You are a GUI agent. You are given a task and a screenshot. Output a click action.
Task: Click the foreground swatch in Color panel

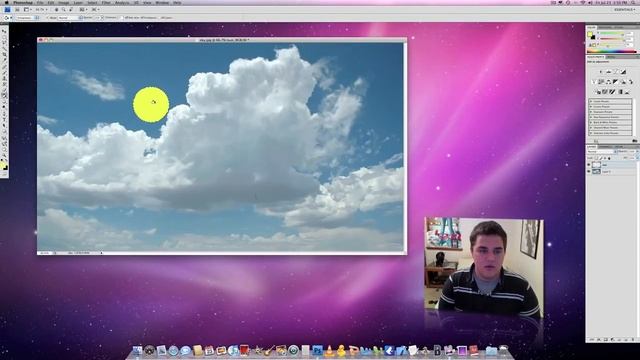pyautogui.click(x=590, y=34)
